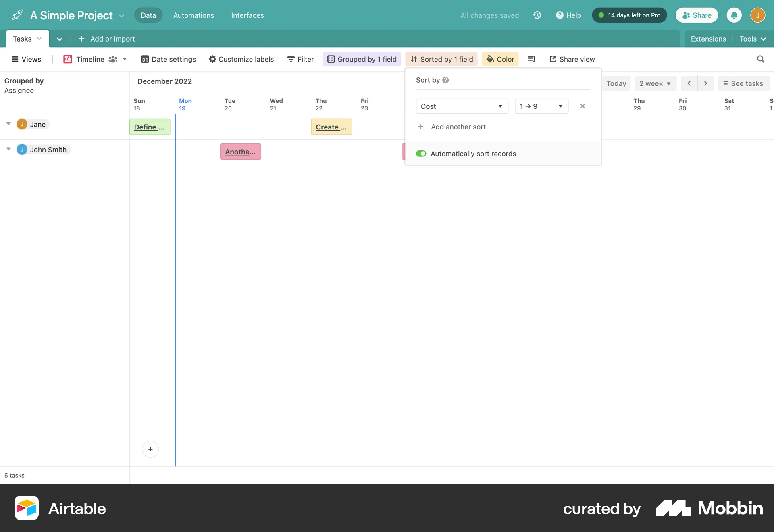The width and height of the screenshot is (774, 532).
Task: Select the Define task bar on the timeline
Action: click(x=150, y=127)
